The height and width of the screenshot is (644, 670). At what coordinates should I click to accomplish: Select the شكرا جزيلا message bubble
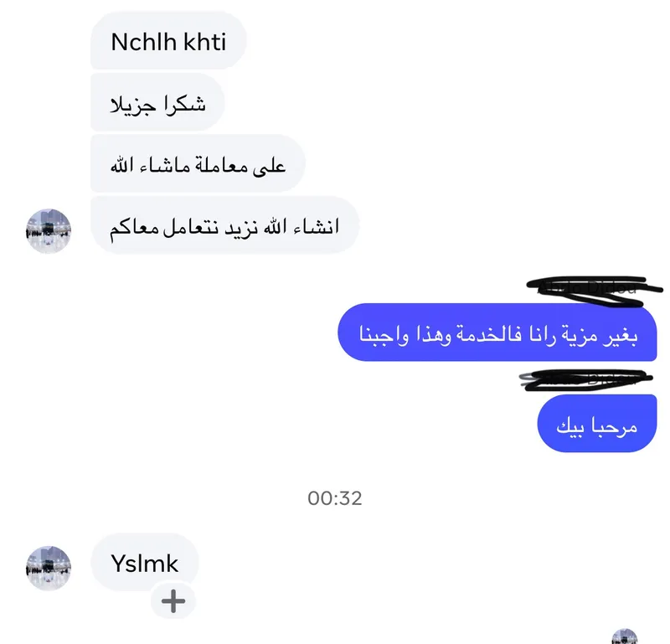tap(157, 102)
